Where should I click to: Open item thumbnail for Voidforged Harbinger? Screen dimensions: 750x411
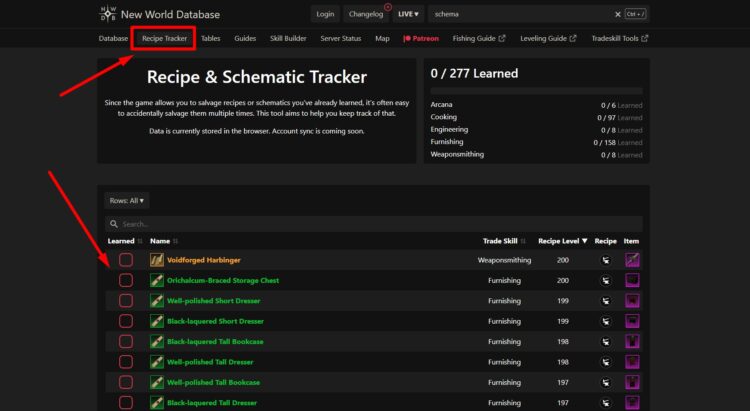coord(632,260)
